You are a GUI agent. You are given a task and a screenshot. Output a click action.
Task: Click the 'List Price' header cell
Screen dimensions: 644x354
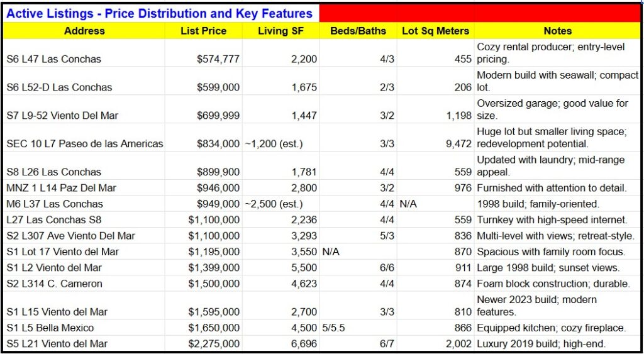click(203, 31)
